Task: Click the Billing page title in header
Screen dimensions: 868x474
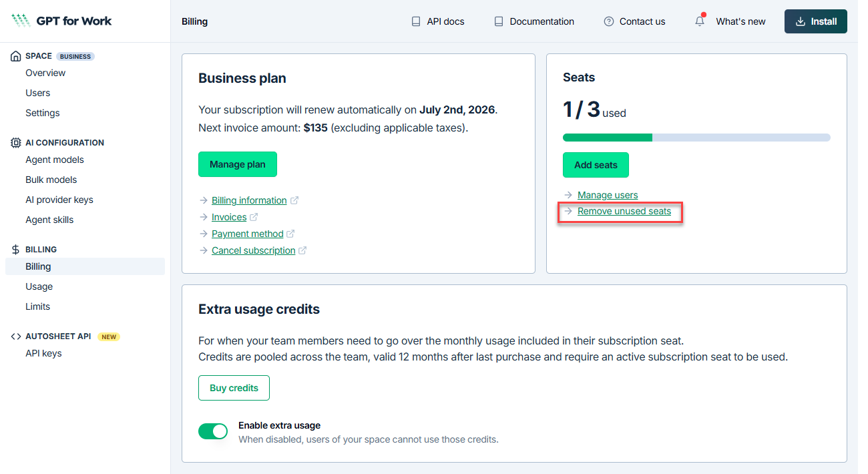Action: 194,21
